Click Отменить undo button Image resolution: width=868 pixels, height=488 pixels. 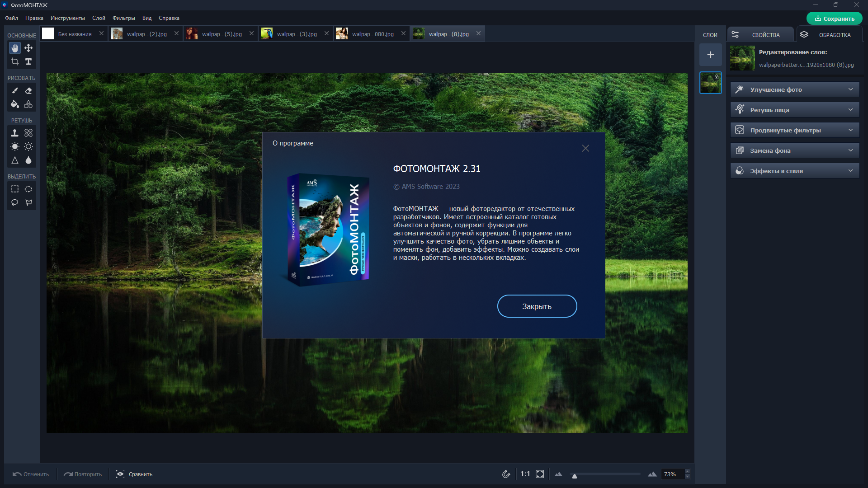pyautogui.click(x=31, y=474)
